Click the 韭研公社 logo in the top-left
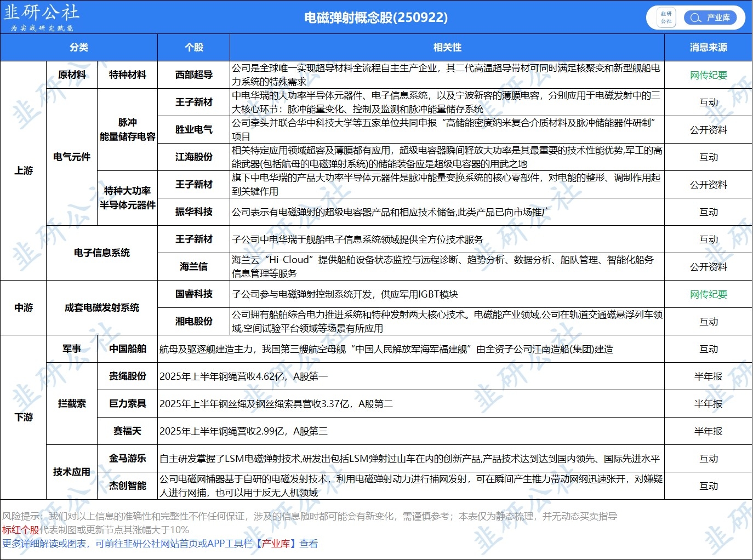 42,17
